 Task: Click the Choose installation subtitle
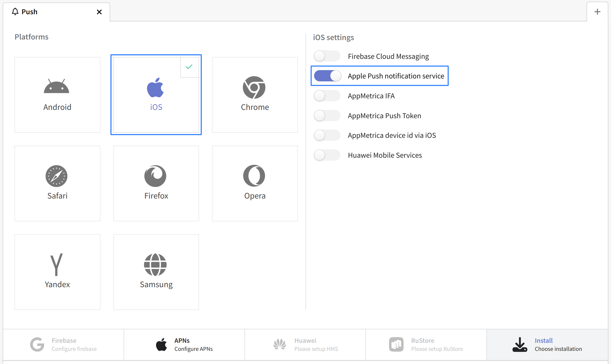click(558, 349)
